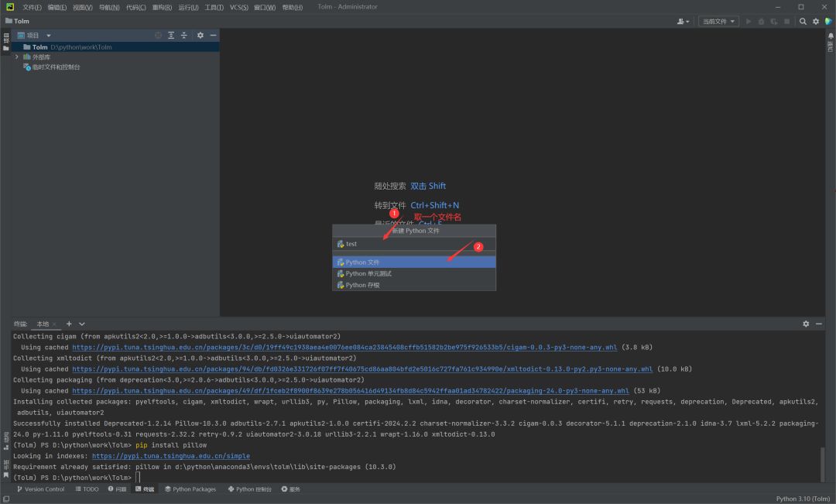Hide the terminal panel with the minus icon
This screenshot has width=836, height=504.
coord(819,324)
